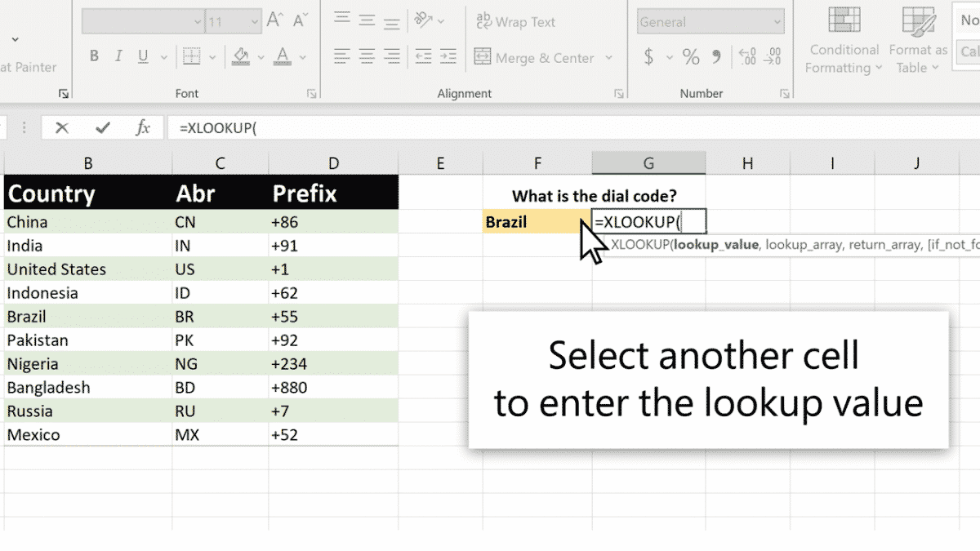980x551 pixels.
Task: Expand the Merge & Center dropdown arrow
Action: pos(608,58)
